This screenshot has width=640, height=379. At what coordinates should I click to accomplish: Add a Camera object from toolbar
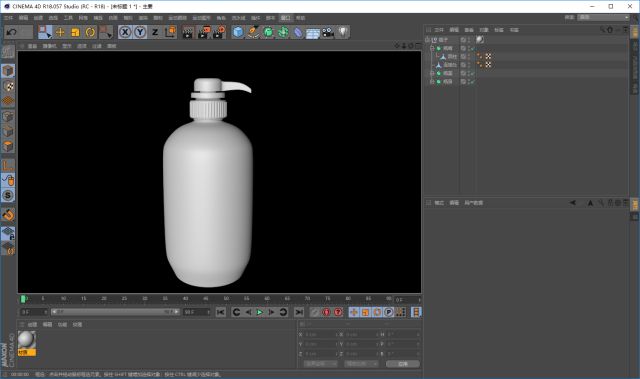(x=328, y=32)
